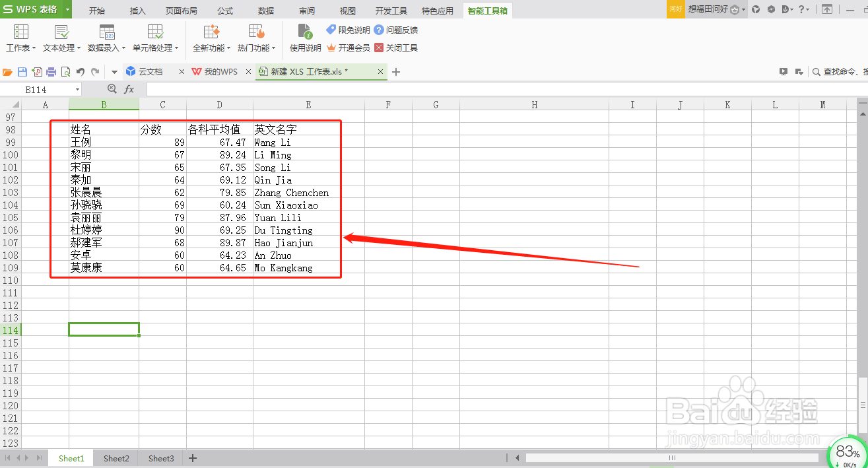Click the skin/theme icon in title bar
Image resolution: width=868 pixels, height=468 pixels.
(756, 9)
